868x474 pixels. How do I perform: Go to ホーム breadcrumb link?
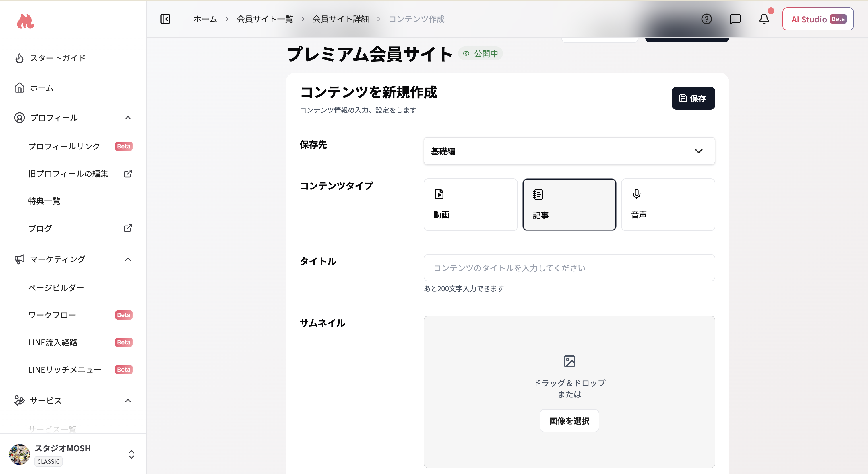pyautogui.click(x=205, y=19)
